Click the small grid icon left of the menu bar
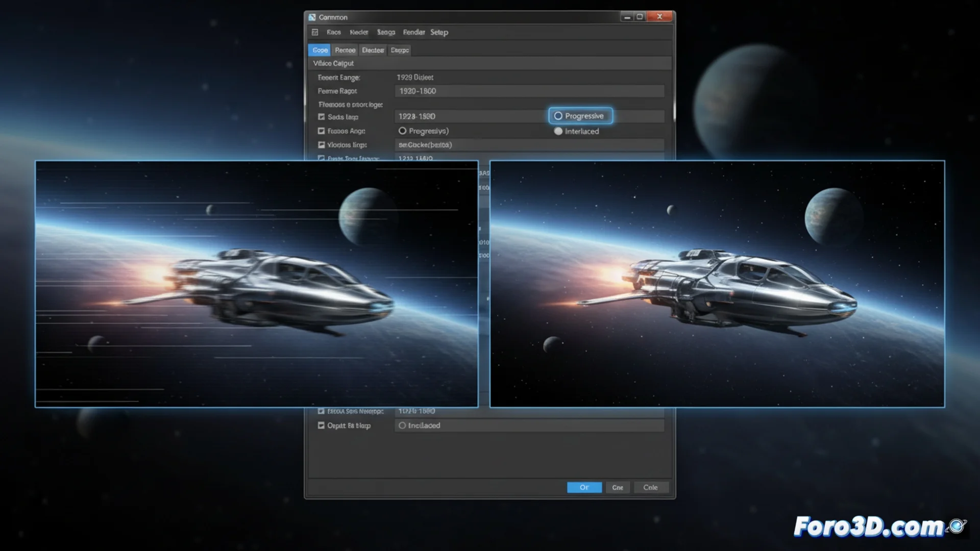 tap(315, 32)
